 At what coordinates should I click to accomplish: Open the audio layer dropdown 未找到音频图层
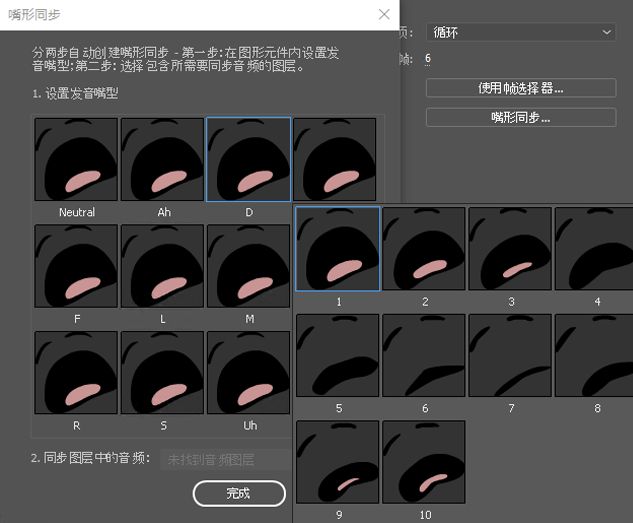225,460
